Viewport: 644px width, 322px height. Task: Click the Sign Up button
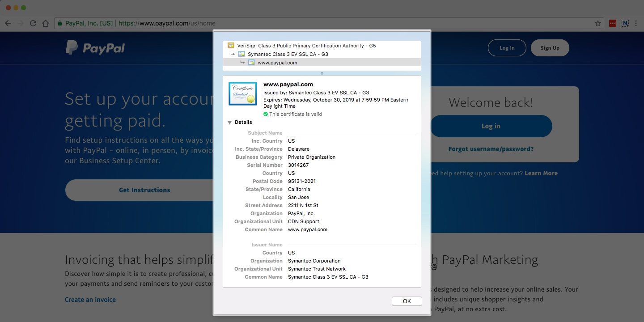click(550, 48)
